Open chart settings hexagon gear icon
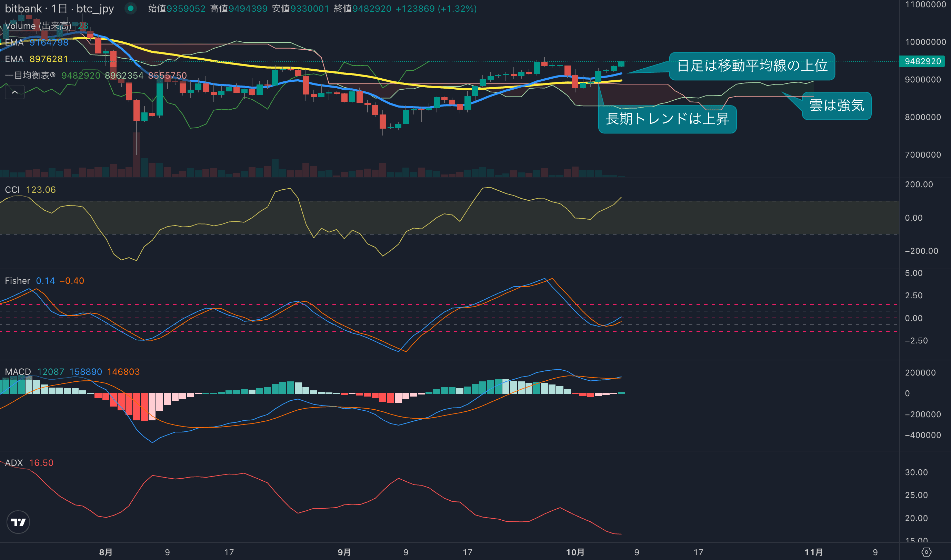The width and height of the screenshot is (951, 560). tap(926, 552)
